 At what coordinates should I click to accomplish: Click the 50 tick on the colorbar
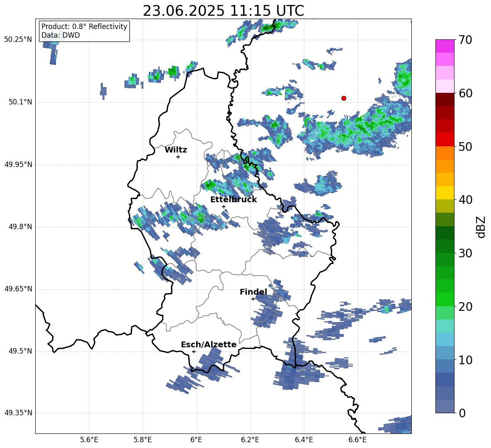coord(465,146)
